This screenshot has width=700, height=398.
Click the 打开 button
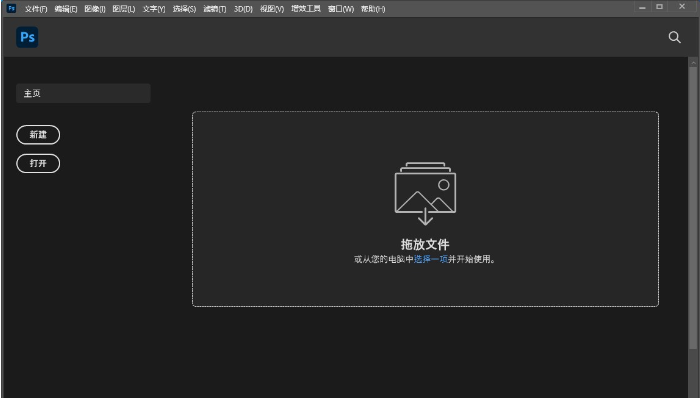coord(38,163)
